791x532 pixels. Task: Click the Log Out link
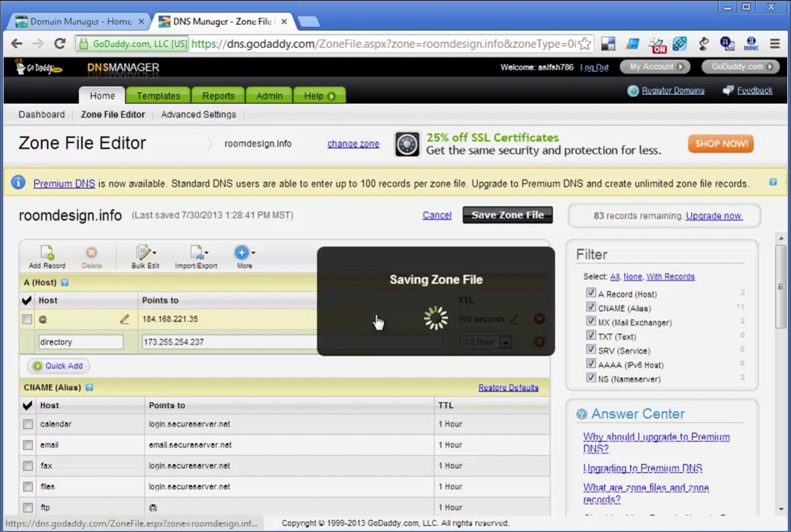tap(594, 67)
